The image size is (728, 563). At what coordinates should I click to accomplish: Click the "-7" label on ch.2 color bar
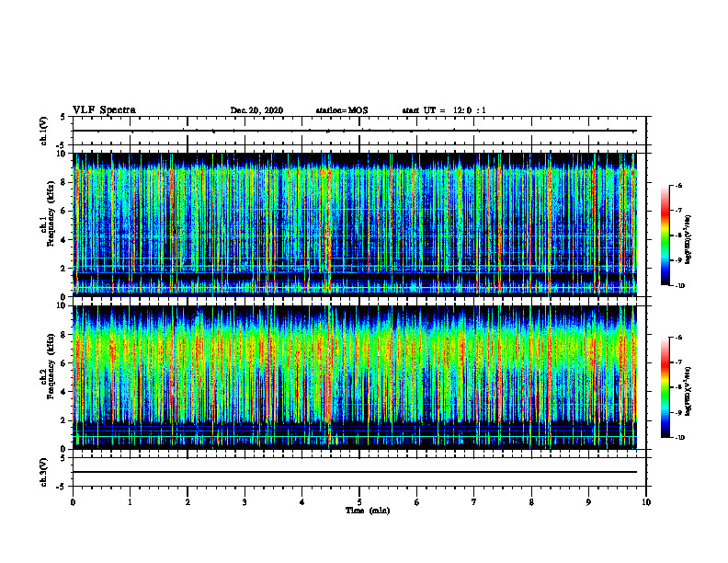678,362
